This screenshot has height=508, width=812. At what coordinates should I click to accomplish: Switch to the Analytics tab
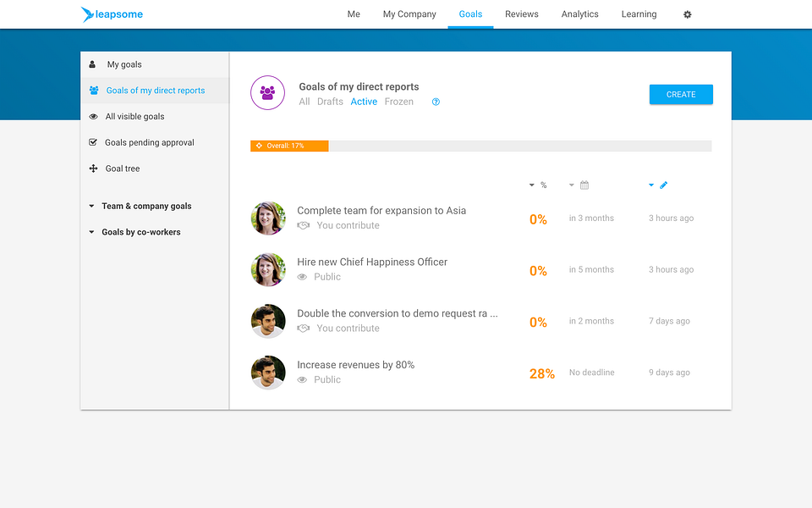pos(579,14)
